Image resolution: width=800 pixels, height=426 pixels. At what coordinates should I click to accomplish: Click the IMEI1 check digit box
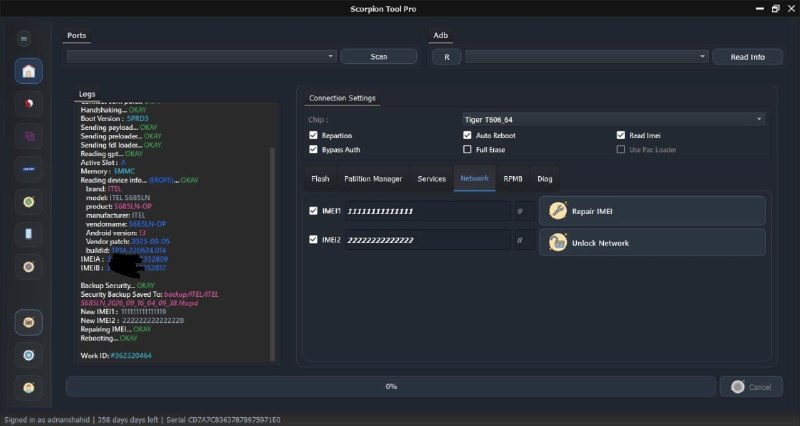point(523,211)
